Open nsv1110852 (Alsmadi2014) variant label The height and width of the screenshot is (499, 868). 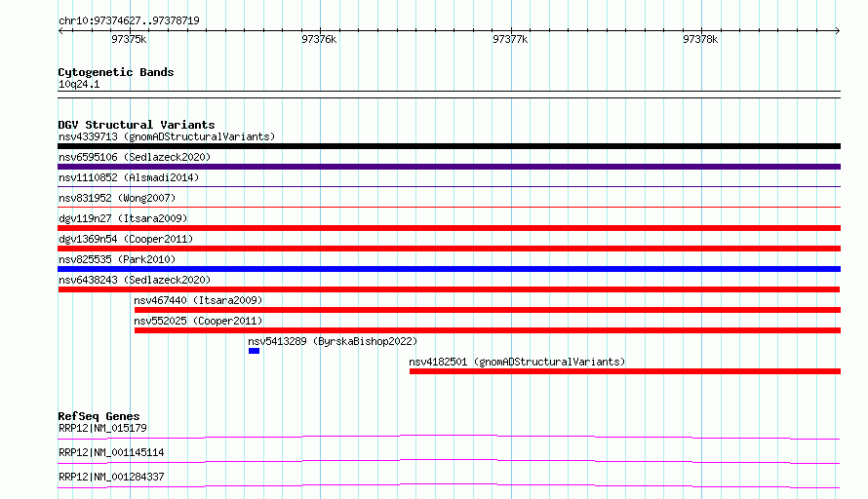(129, 177)
